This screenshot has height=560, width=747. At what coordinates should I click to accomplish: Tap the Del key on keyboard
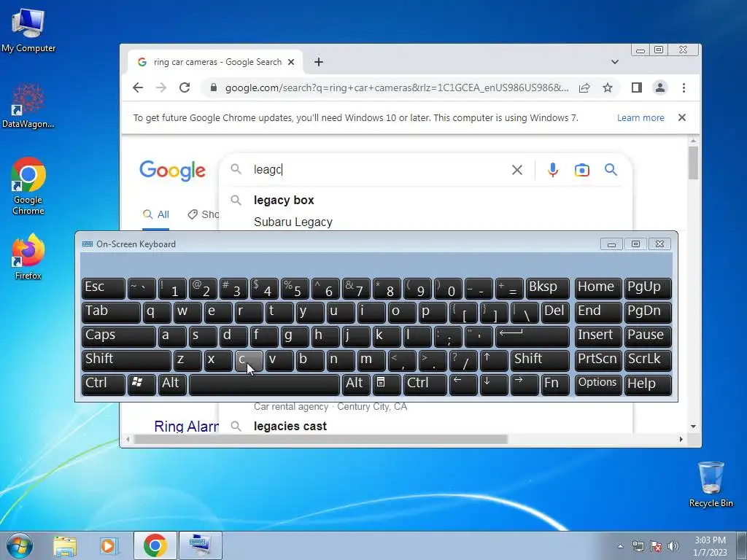point(555,312)
